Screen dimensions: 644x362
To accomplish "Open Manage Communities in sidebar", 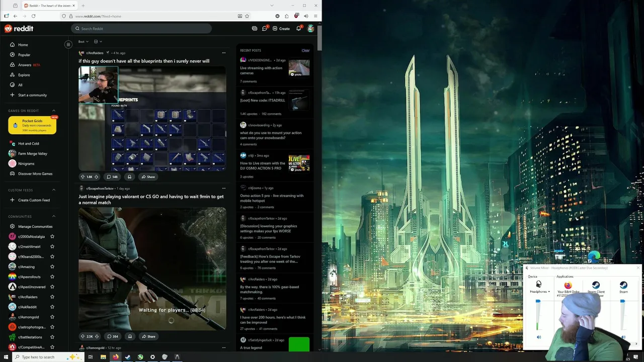I will [x=35, y=226].
